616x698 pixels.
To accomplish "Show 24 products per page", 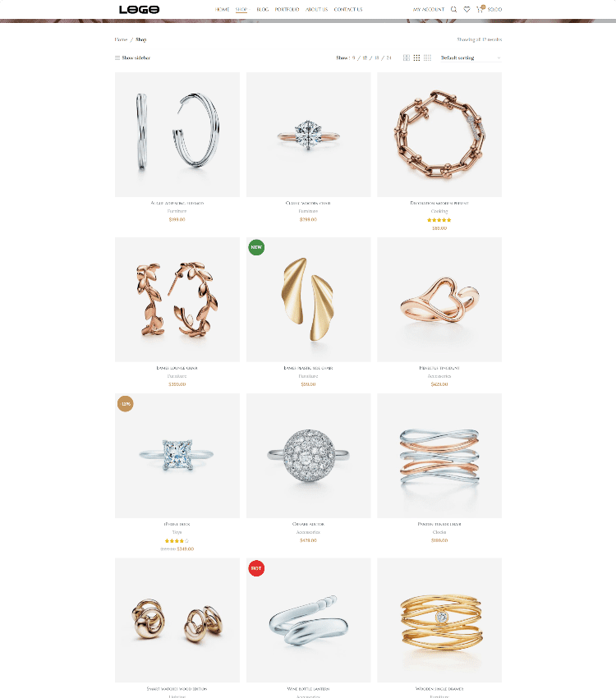I will click(388, 57).
